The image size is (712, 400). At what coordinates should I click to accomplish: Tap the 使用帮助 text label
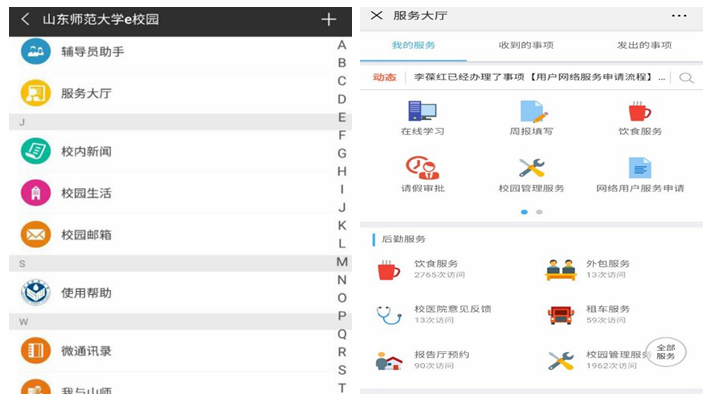click(x=86, y=293)
